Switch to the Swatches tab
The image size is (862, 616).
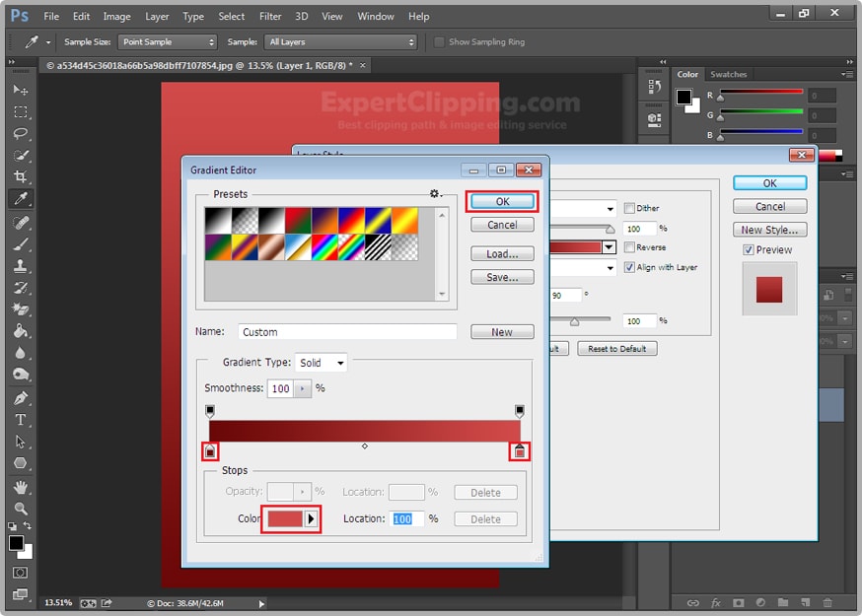pos(729,74)
